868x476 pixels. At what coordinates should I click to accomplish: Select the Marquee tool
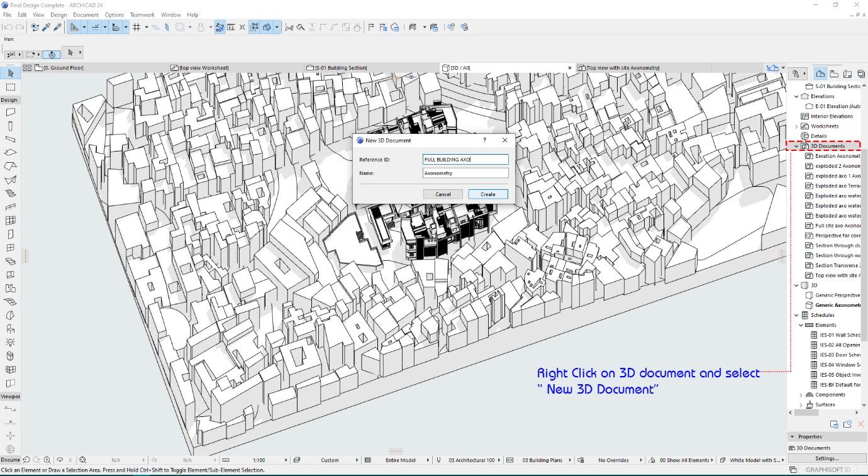(x=10, y=87)
